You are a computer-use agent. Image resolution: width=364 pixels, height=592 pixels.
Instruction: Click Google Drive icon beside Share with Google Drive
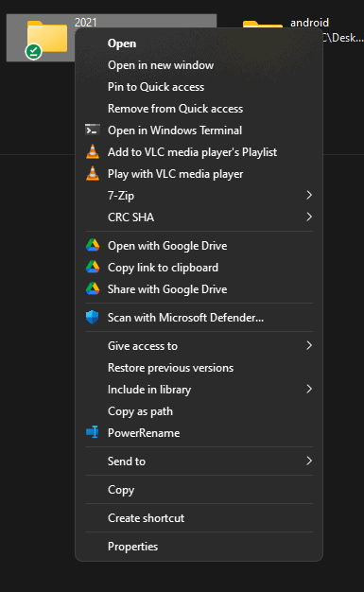[93, 288]
